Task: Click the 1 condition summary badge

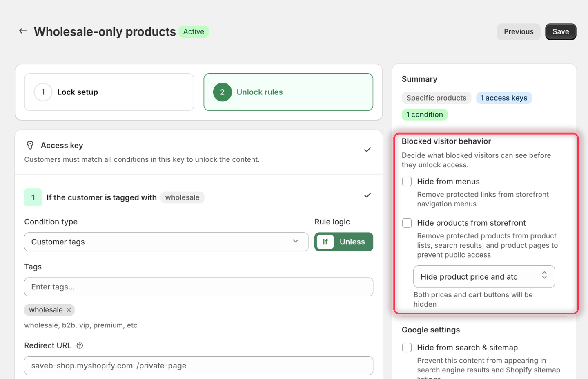Action: [x=425, y=114]
